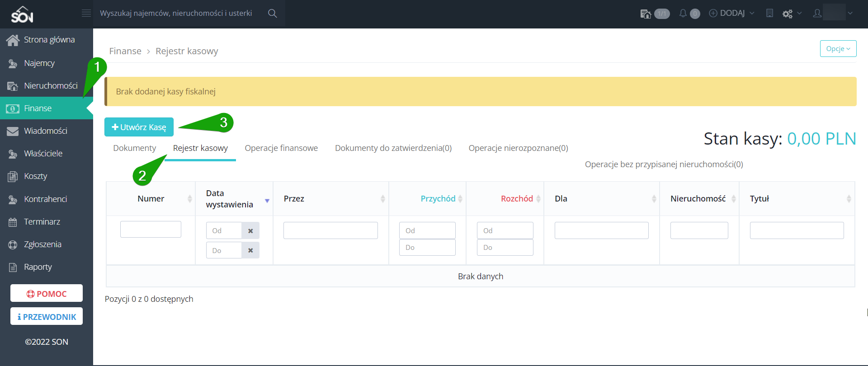Click the Przychód Do filter input

[427, 248]
